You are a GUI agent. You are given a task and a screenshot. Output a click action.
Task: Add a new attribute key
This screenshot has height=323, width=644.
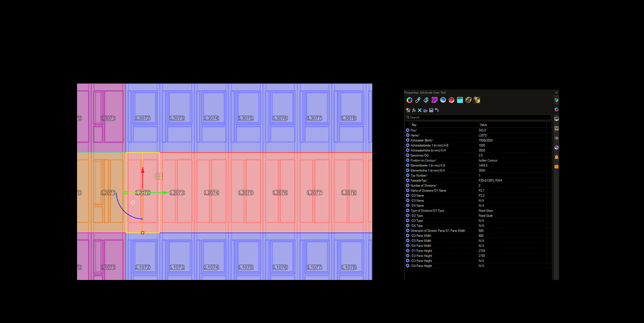click(x=408, y=110)
